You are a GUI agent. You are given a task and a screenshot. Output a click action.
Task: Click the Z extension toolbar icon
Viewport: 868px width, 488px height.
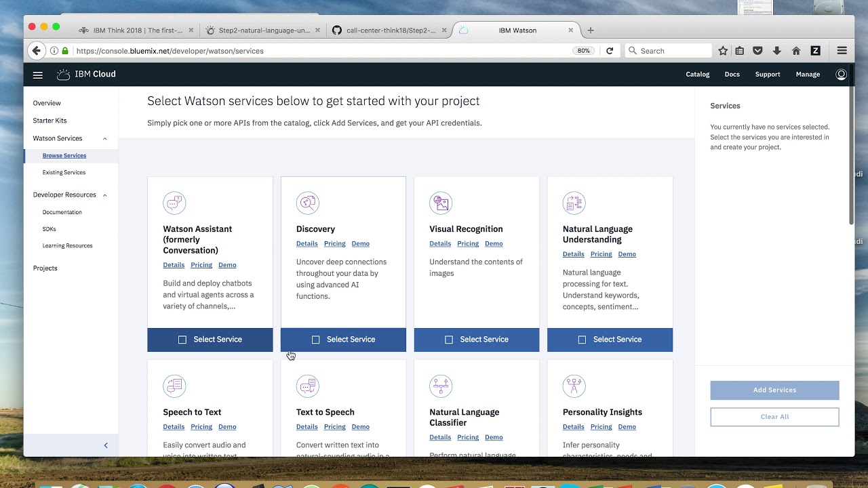tap(816, 51)
